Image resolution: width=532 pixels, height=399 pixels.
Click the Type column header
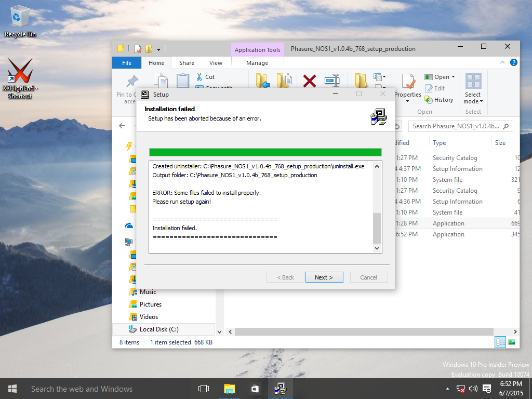(439, 143)
